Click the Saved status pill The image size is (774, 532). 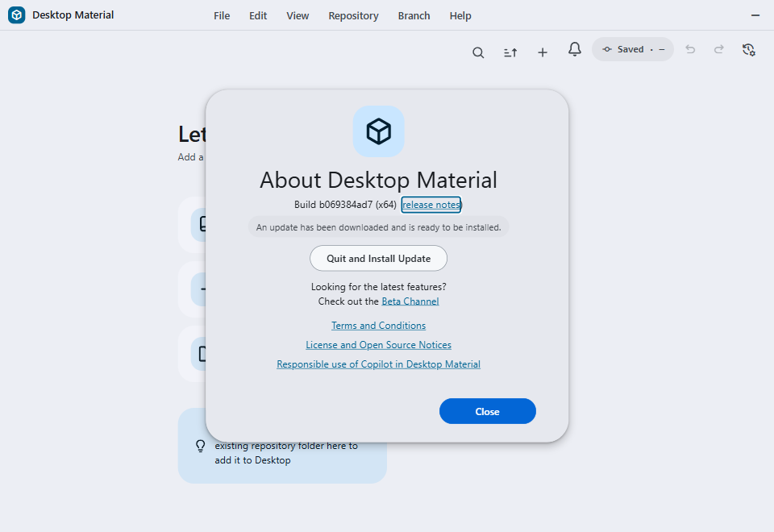coord(633,49)
